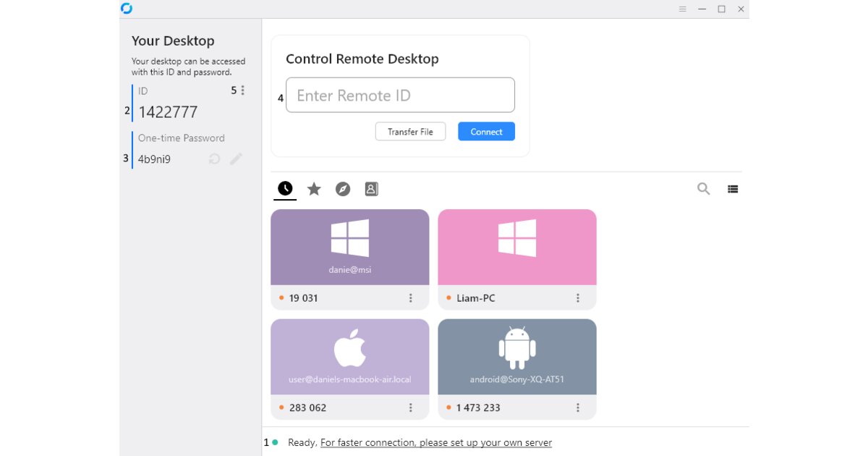
Task: Click the green Ready status indicator dot
Action: point(275,442)
